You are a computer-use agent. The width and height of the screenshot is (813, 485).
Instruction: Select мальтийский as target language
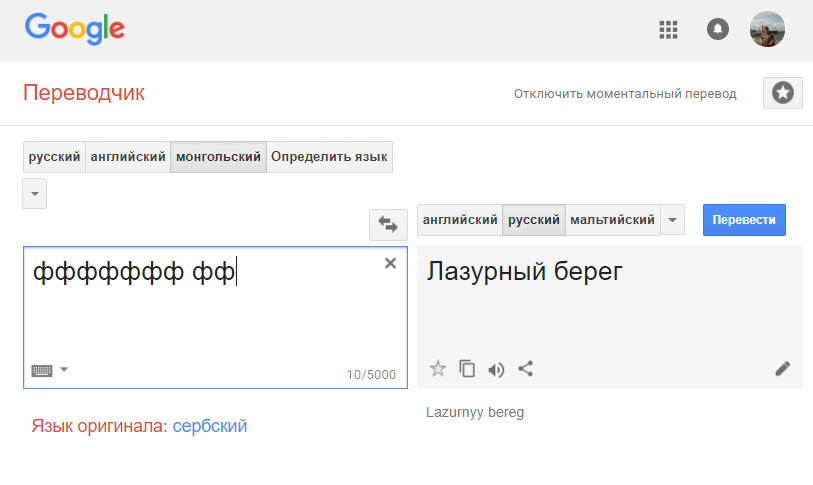612,220
